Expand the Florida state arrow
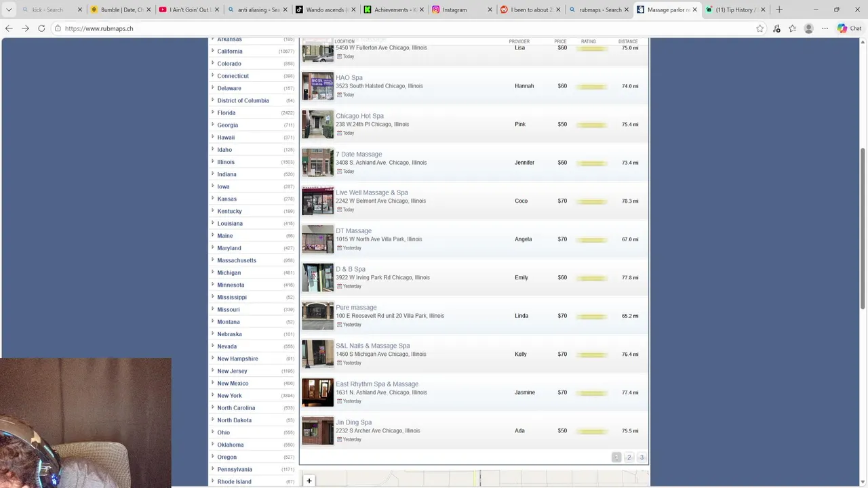 coord(213,113)
